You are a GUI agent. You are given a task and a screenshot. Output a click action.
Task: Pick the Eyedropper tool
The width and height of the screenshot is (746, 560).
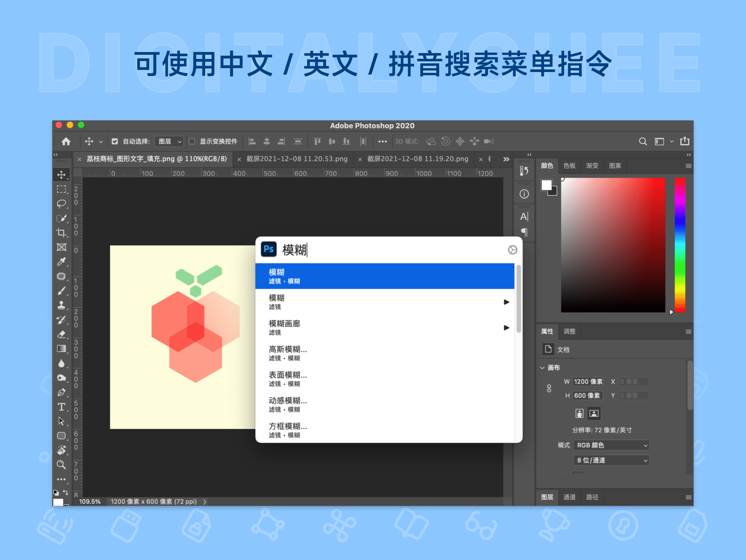pos(62,262)
